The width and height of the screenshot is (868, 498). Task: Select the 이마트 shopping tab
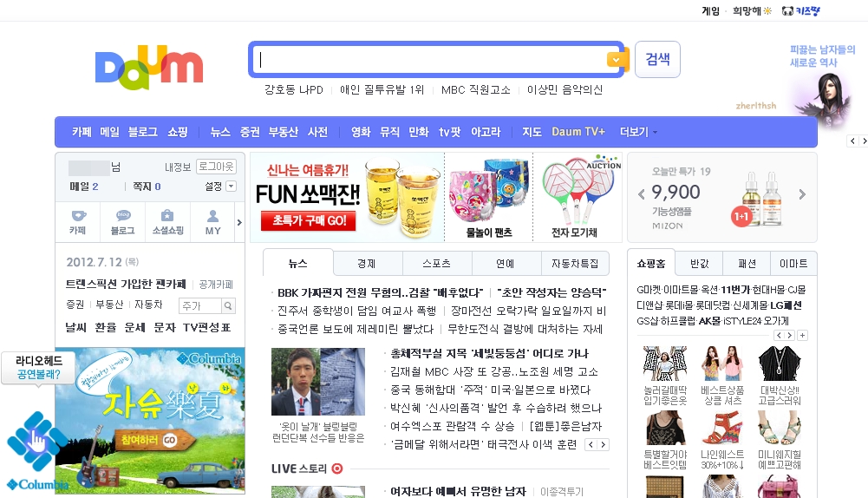[x=793, y=264]
